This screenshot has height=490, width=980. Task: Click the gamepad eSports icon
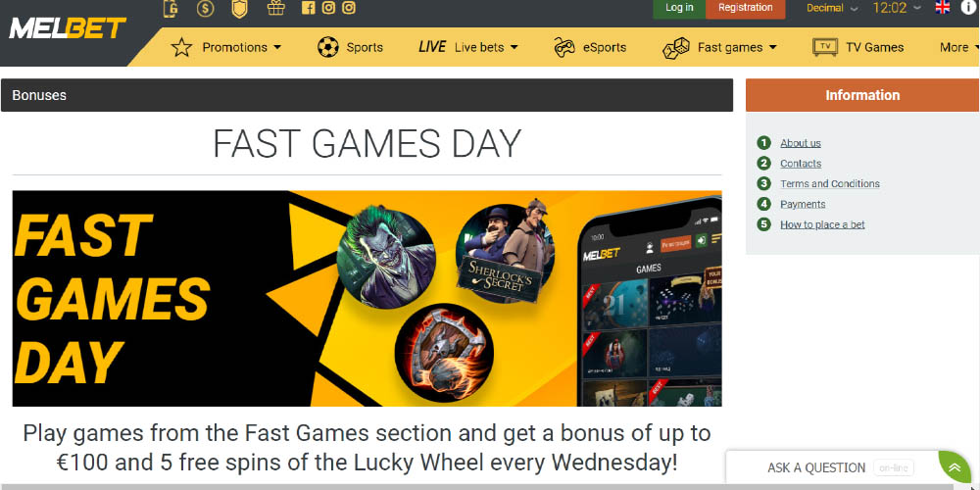(564, 47)
